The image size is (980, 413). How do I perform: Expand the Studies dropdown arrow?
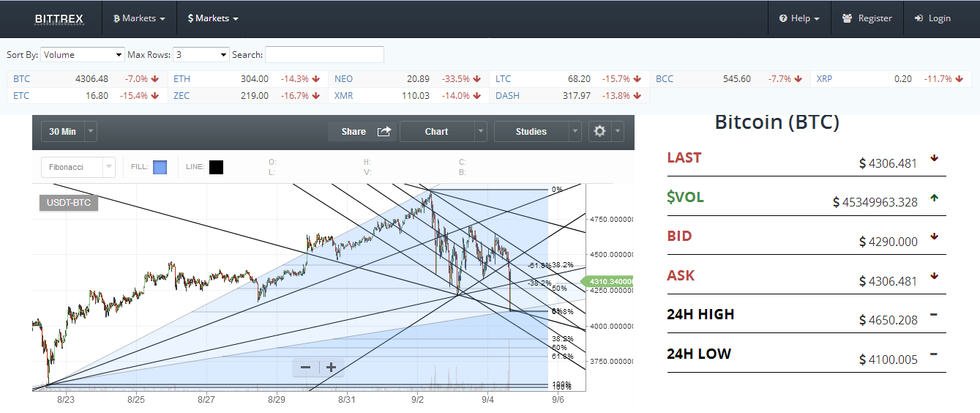click(575, 132)
